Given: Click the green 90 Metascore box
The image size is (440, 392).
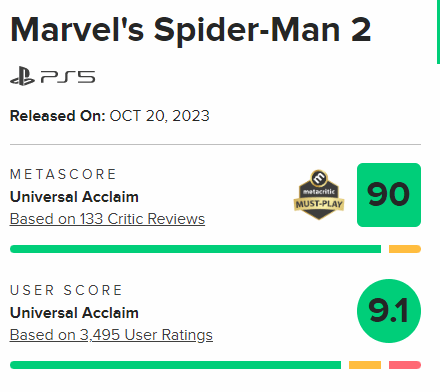Looking at the screenshot, I should click(389, 195).
